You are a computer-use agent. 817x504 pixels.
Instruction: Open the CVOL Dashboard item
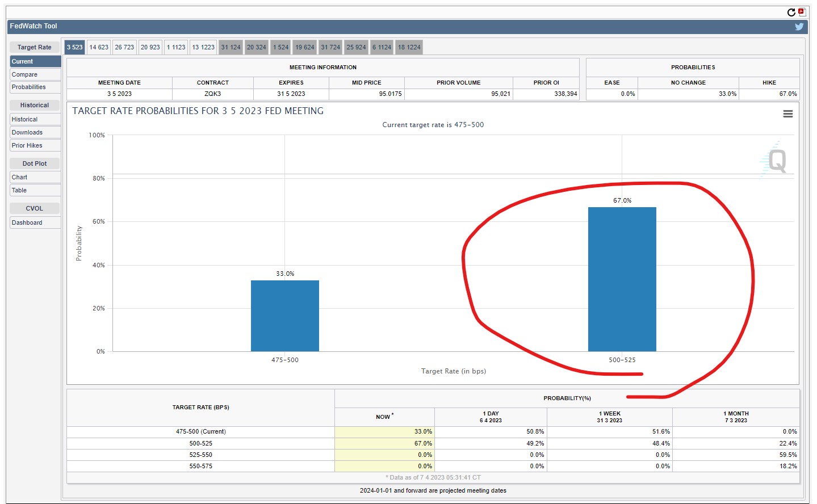point(35,222)
